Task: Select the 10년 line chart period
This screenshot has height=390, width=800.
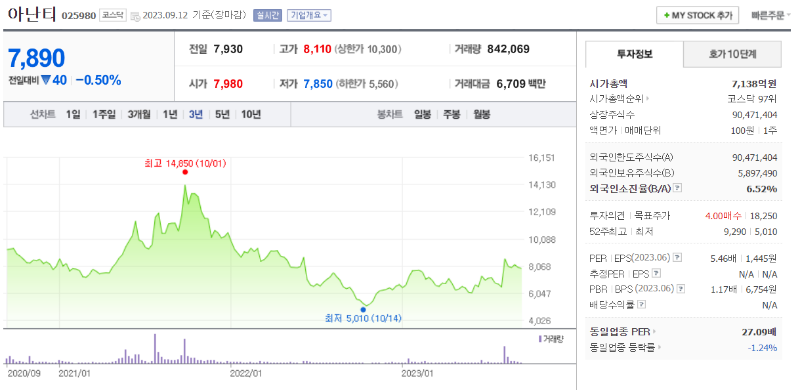Action: pos(251,114)
